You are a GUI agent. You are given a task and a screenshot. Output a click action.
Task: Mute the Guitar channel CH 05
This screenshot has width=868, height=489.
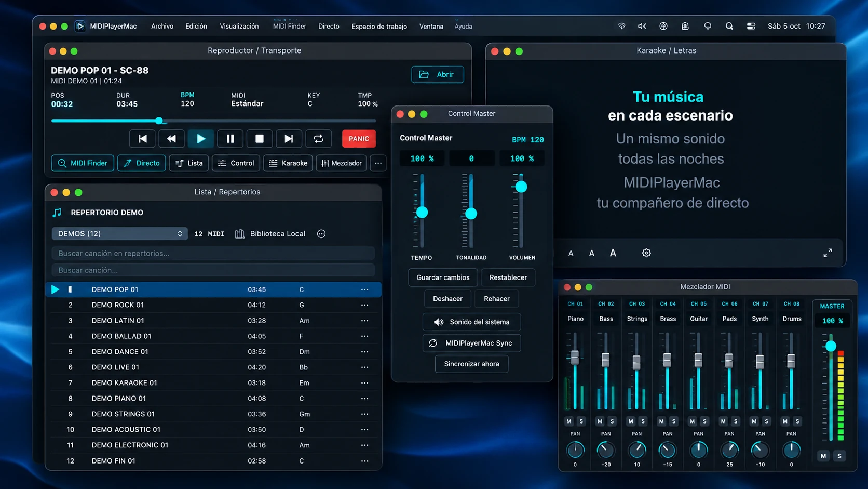693,421
